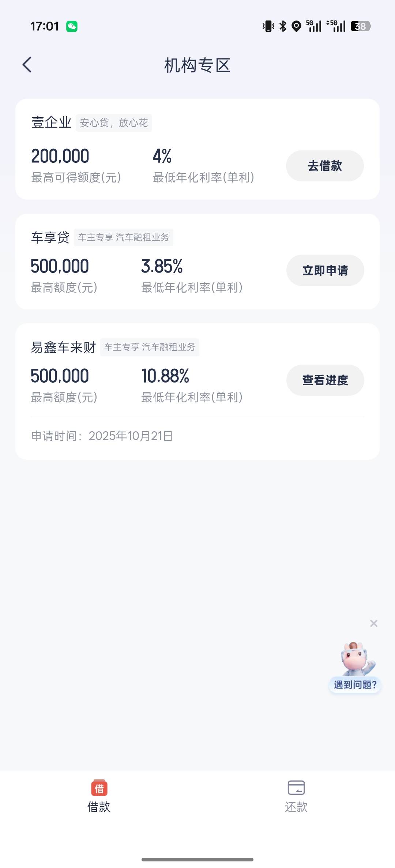Tap the 安心贷，放心花 tag
Screen dimensions: 395x868
pyautogui.click(x=114, y=123)
